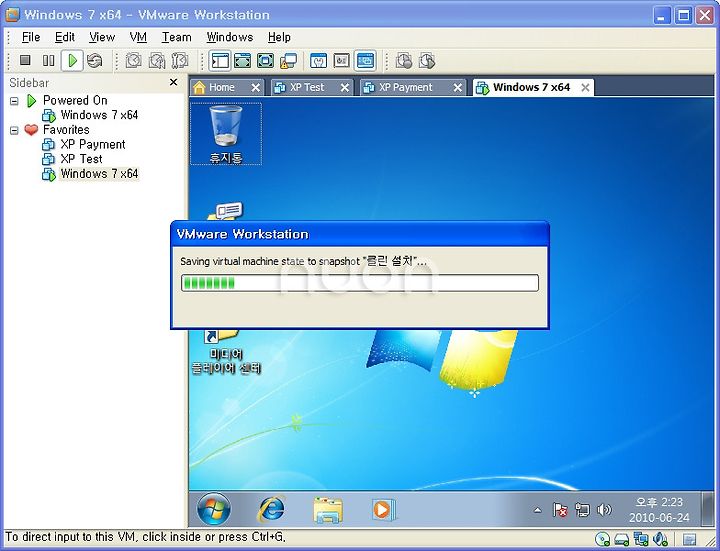This screenshot has height=551, width=720.
Task: Enter full screen mode icon
Action: pyautogui.click(x=265, y=60)
